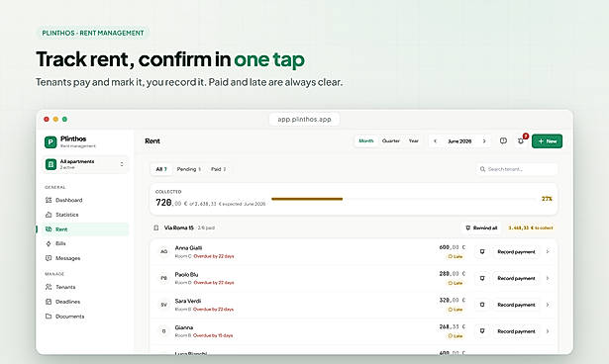This screenshot has width=609, height=364.
Task: Record payment for Sara Verdi
Action: click(x=516, y=305)
